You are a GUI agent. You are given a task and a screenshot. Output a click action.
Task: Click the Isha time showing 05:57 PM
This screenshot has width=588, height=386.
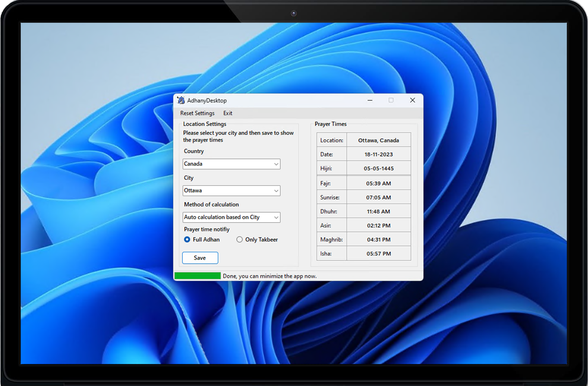[378, 253]
